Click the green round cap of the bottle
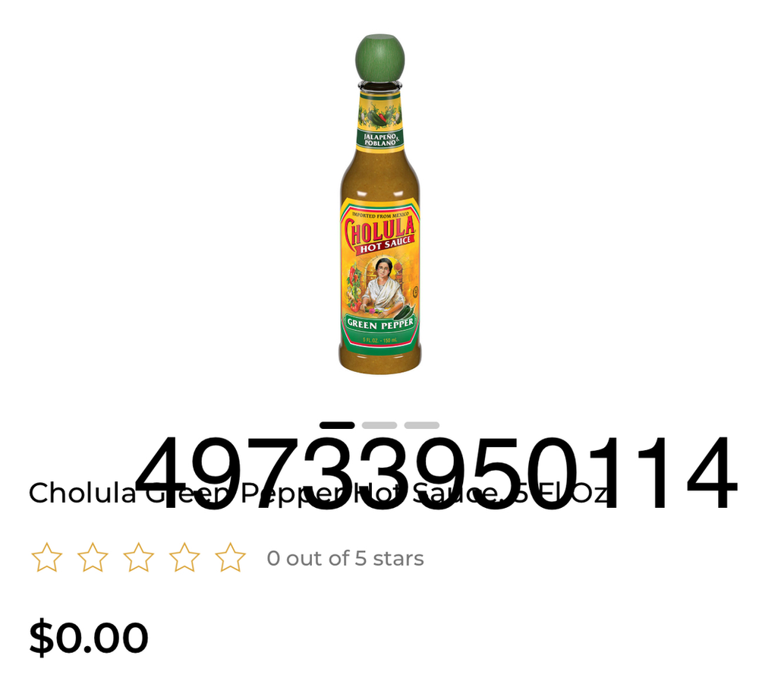This screenshot has height=700, width=759. pos(380,58)
